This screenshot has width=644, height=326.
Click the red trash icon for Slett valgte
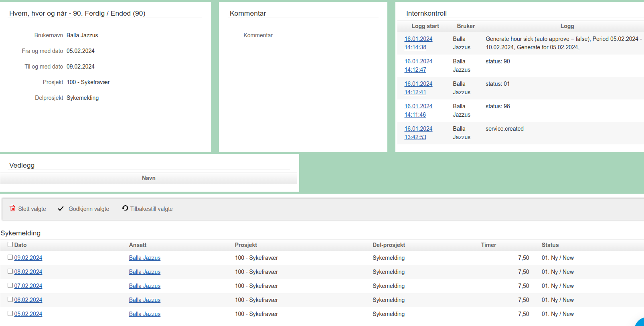[12, 209]
